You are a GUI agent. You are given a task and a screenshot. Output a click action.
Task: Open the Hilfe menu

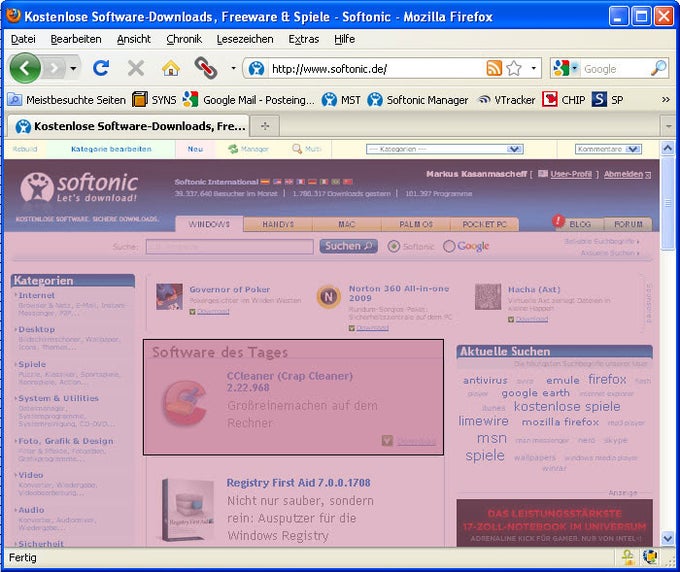point(344,39)
